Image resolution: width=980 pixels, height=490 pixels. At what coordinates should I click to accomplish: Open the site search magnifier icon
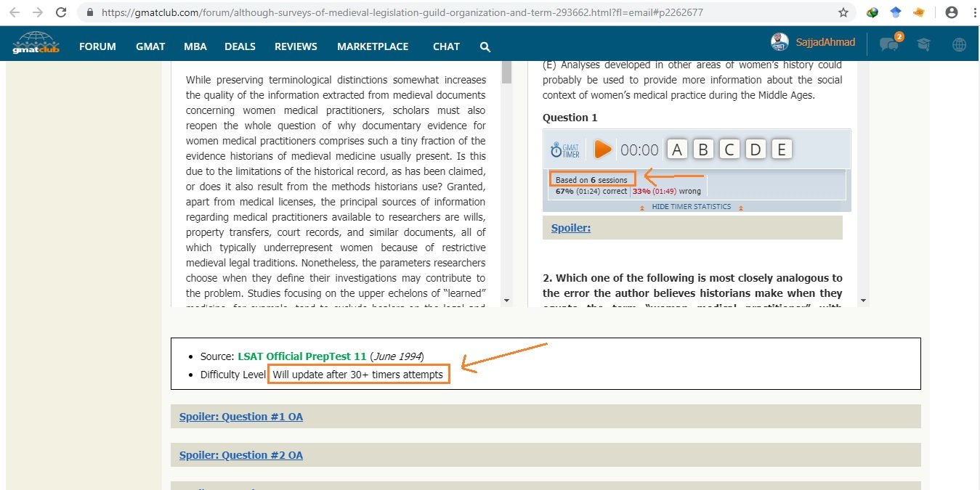pos(485,46)
